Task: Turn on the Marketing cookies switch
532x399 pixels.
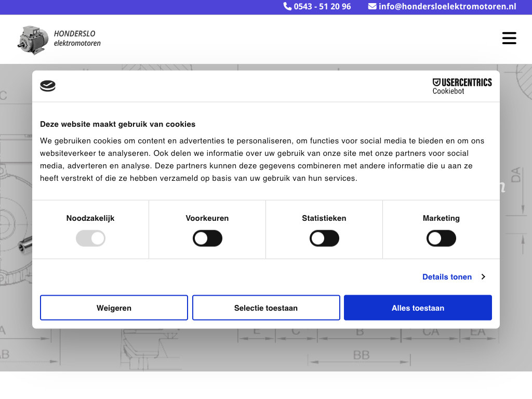Action: [x=441, y=239]
